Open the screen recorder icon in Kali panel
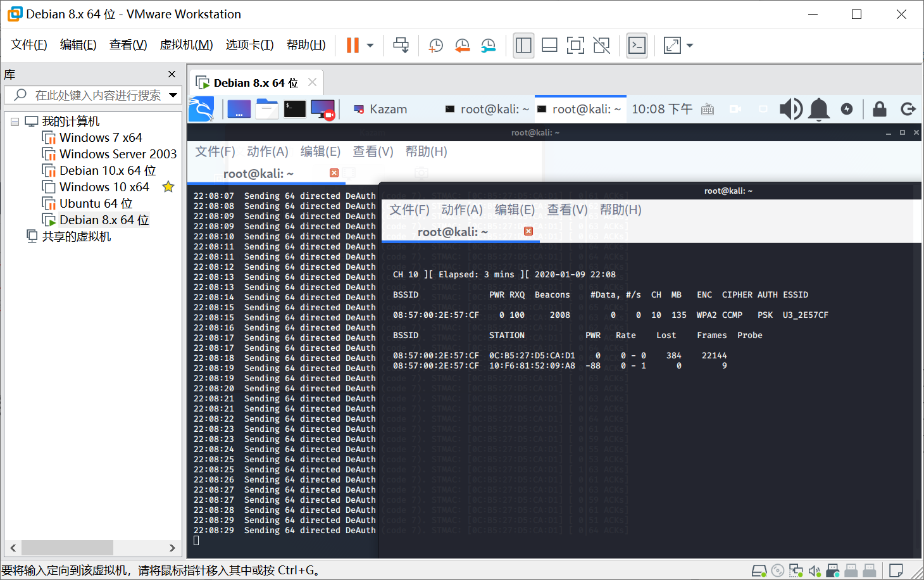The image size is (924, 580). (323, 109)
